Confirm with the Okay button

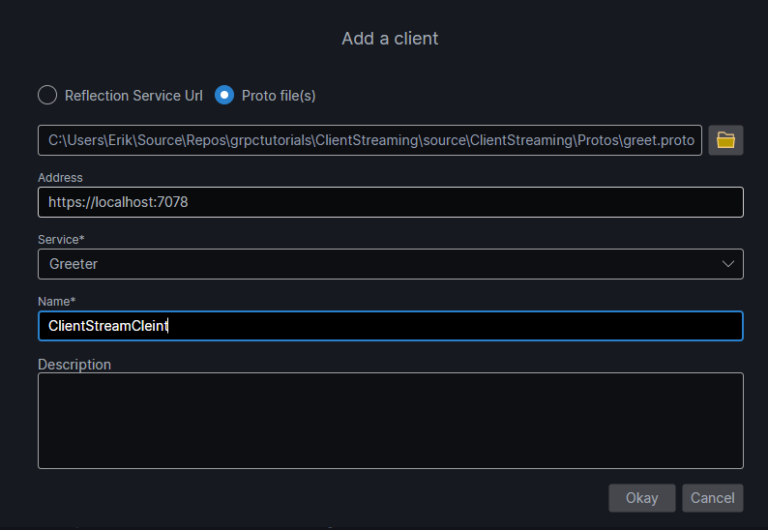point(642,498)
